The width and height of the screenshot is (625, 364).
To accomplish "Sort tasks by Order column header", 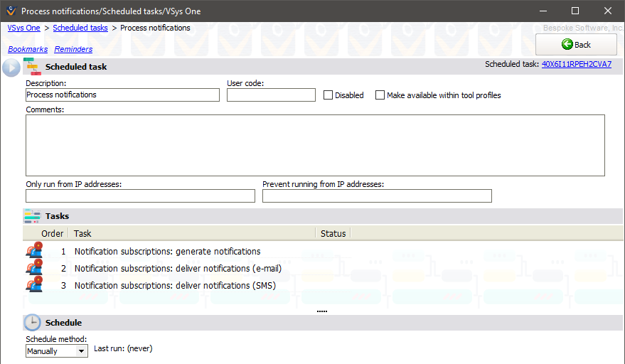I will click(x=52, y=233).
